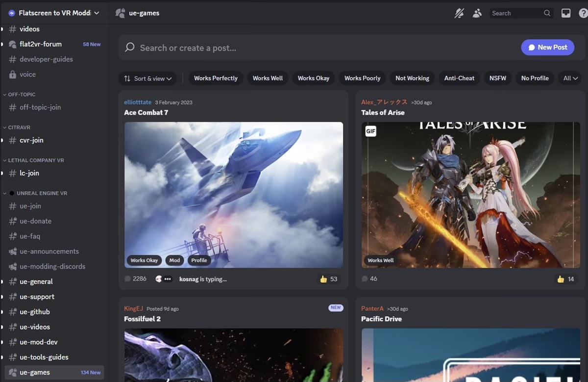Click the thumbs-up reaction with 53 on Ace Combat 7
The height and width of the screenshot is (382, 588).
pyautogui.click(x=328, y=279)
